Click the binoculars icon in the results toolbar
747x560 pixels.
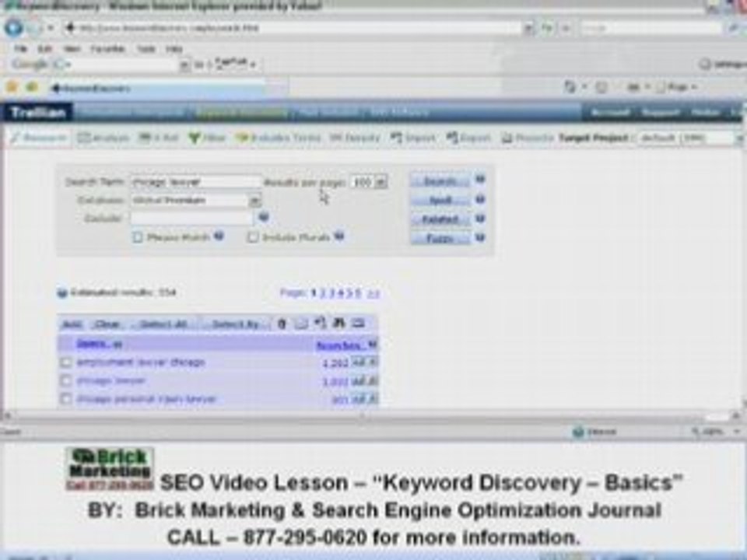[x=338, y=324]
